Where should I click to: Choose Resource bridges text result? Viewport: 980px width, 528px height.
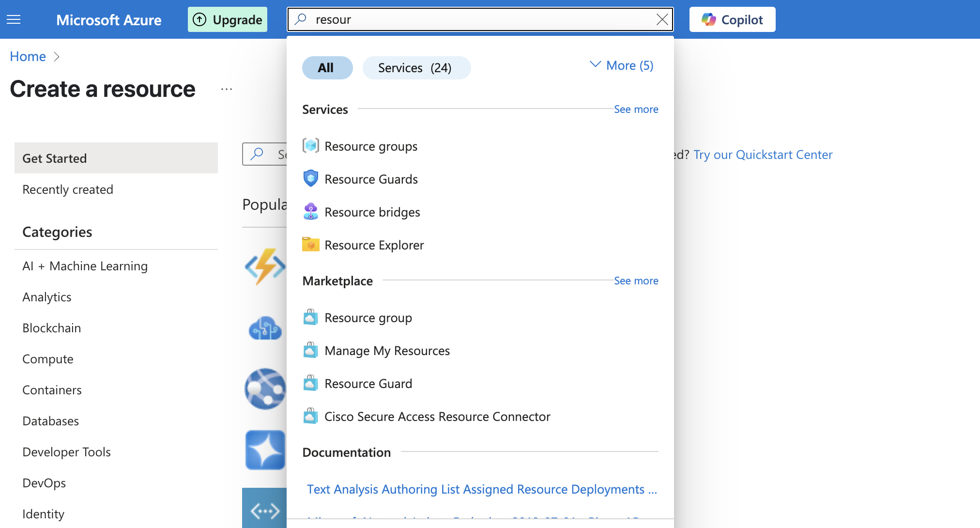pos(372,212)
